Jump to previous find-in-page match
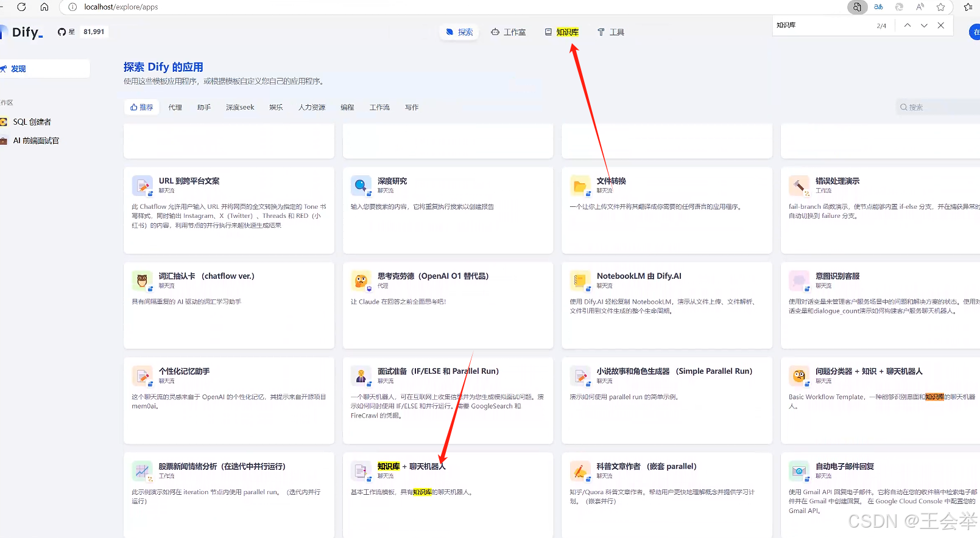Viewport: 980px width, 538px height. coord(908,25)
